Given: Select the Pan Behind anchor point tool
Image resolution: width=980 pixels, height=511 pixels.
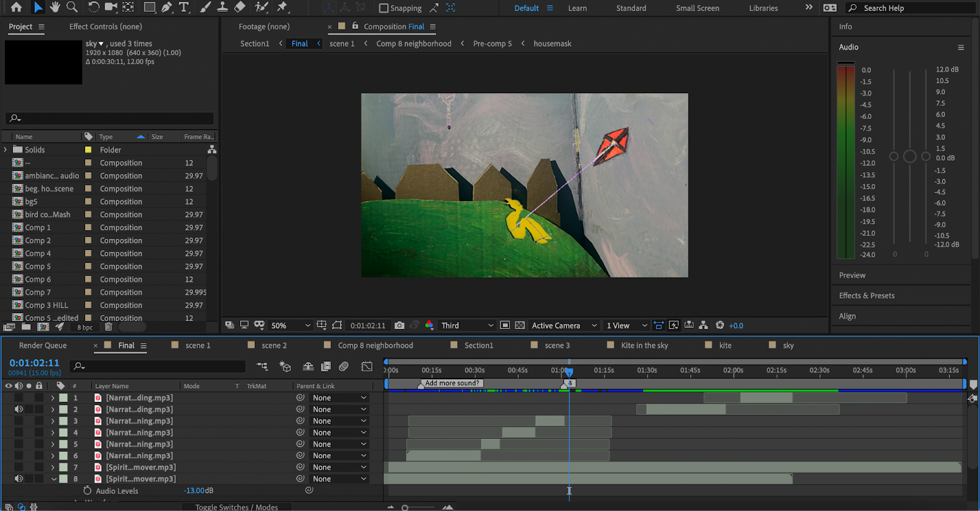Looking at the screenshot, I should click(128, 7).
